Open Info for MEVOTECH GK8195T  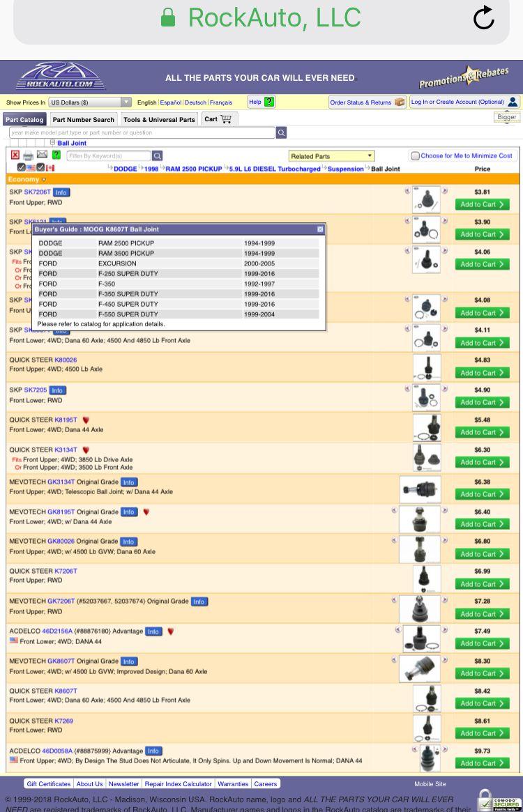tap(129, 512)
